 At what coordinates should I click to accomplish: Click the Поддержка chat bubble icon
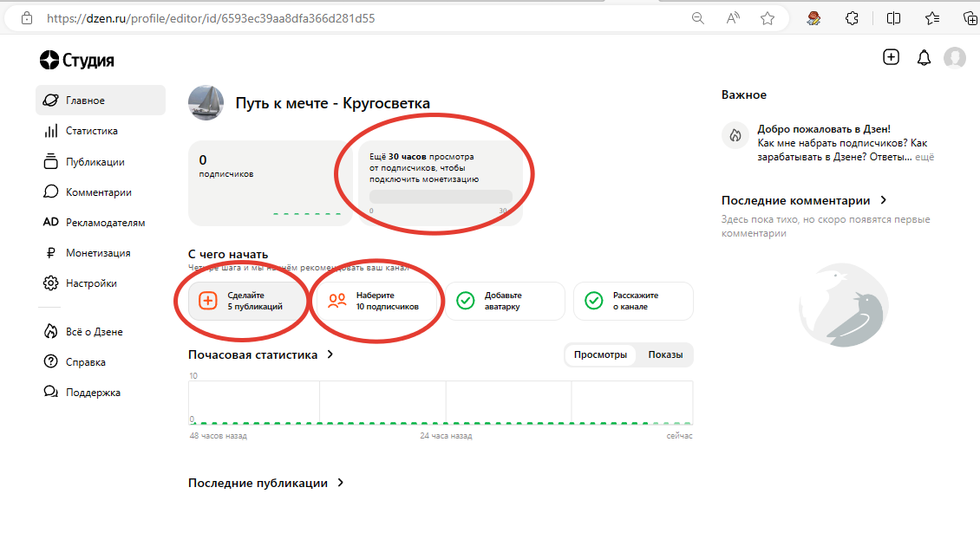[x=50, y=392]
